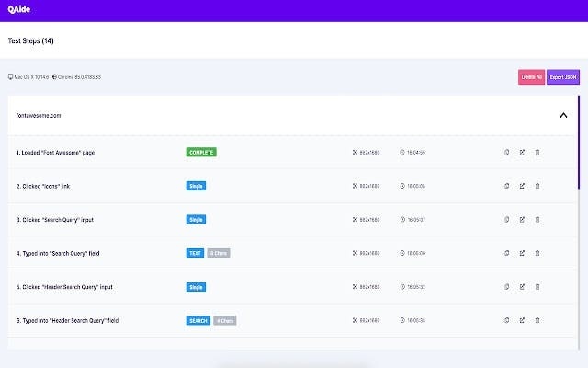Click the SEARCH badge on step 6
The image size is (588, 368).
[198, 320]
